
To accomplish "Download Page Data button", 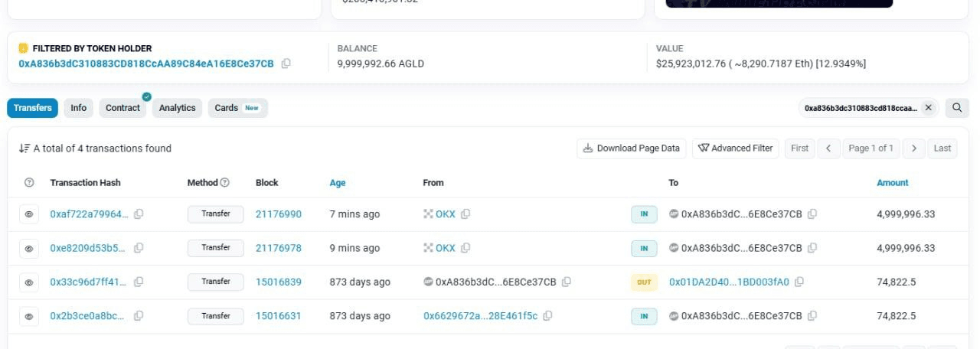I will pyautogui.click(x=632, y=148).
